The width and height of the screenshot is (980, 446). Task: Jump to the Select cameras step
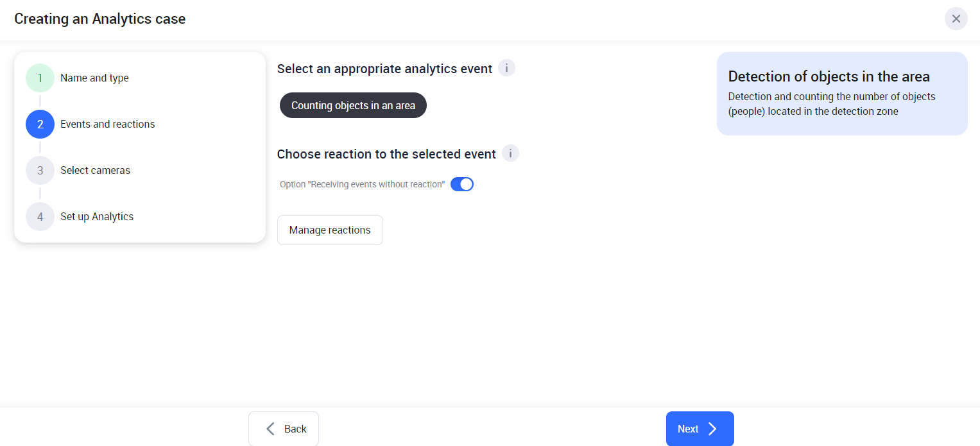point(95,171)
